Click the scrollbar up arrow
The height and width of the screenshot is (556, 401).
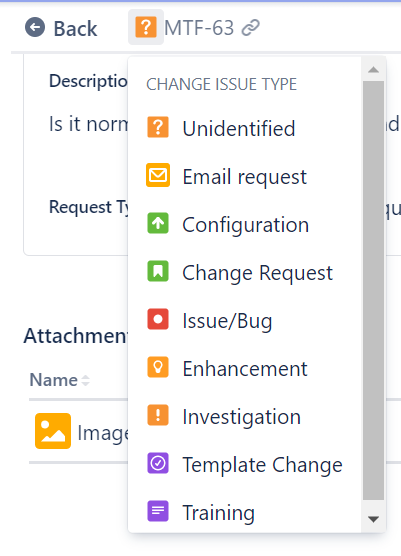[x=373, y=70]
